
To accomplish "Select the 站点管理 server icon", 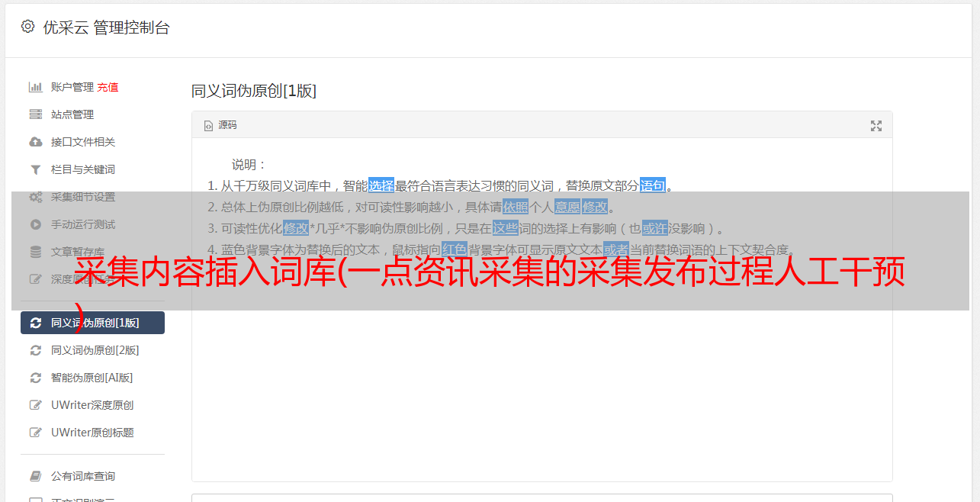I will coord(35,114).
